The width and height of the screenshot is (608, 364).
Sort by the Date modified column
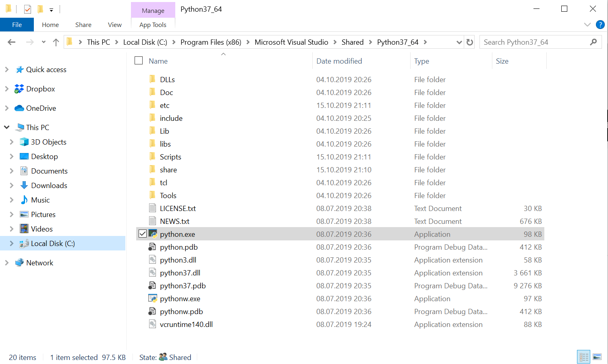[x=339, y=61]
